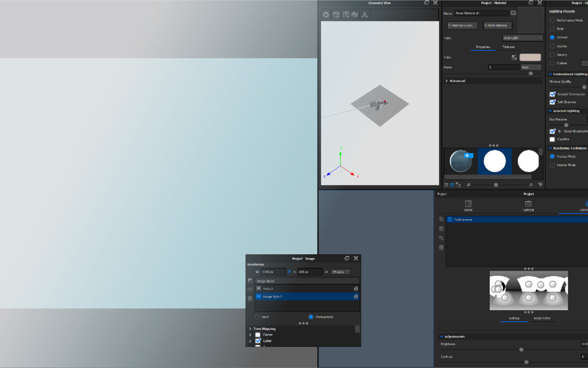Open the Power unit dropdown
Viewport: 588px width, 368px height.
(531, 67)
